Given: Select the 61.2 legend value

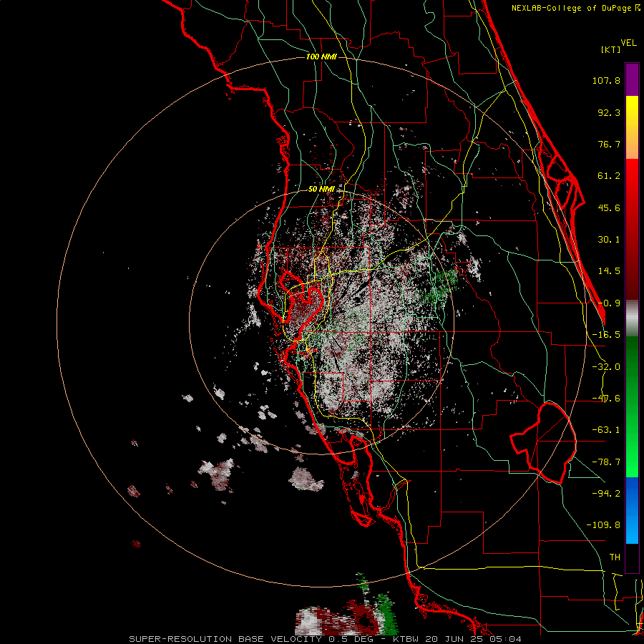Looking at the screenshot, I should coord(609,176).
